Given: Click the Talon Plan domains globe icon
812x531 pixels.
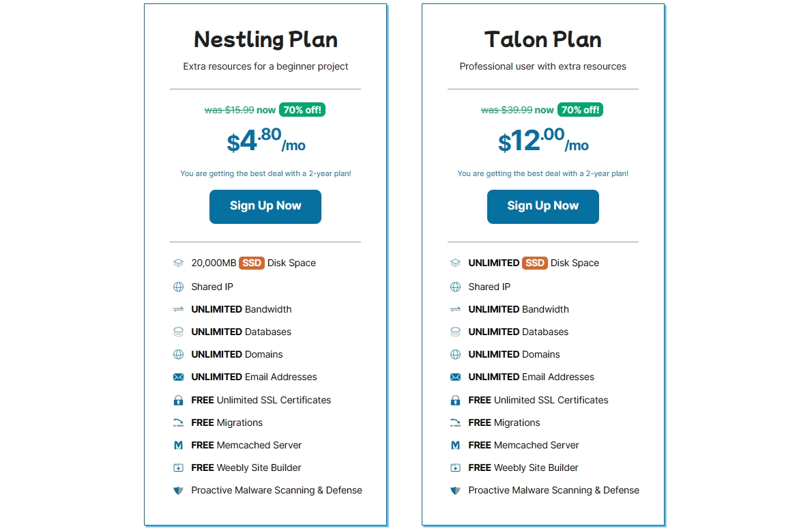Looking at the screenshot, I should tap(455, 354).
